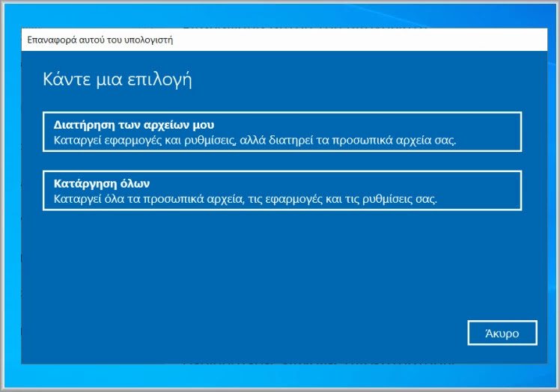Image resolution: width=560 pixels, height=392 pixels.
Task: Click the 'Κάντε μια επιλογή' heading
Action: coord(117,79)
